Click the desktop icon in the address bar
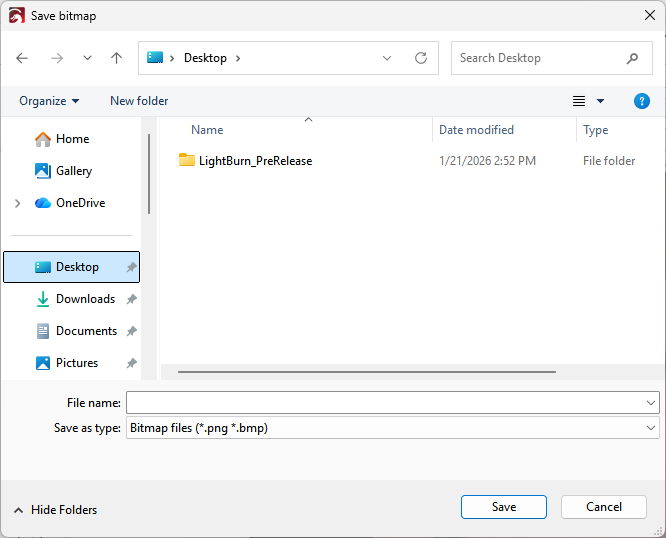This screenshot has height=538, width=666. click(x=155, y=57)
